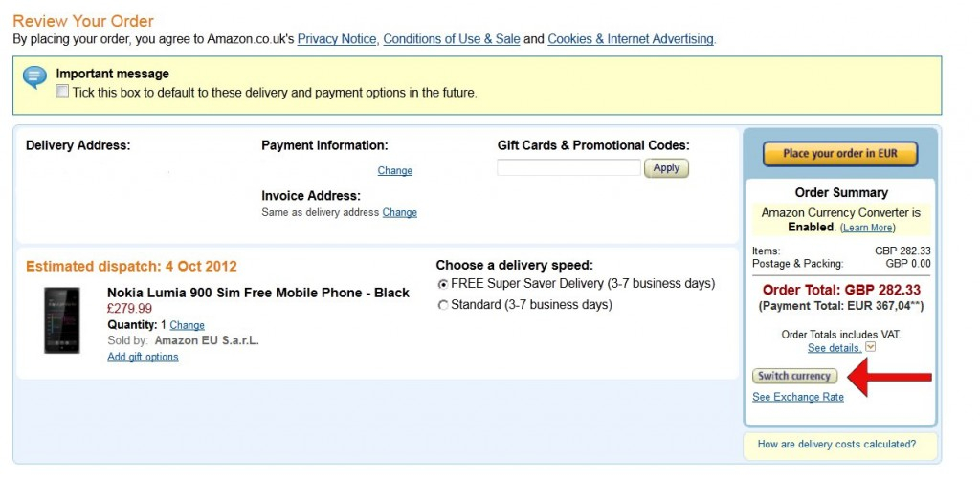The height and width of the screenshot is (480, 980).
Task: Change the payment information
Action: pyautogui.click(x=394, y=171)
